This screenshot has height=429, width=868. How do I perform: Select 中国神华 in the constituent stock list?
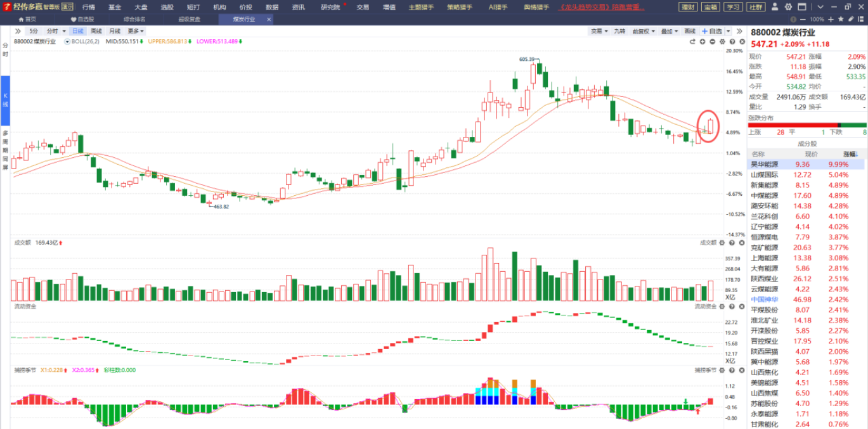pyautogui.click(x=764, y=299)
